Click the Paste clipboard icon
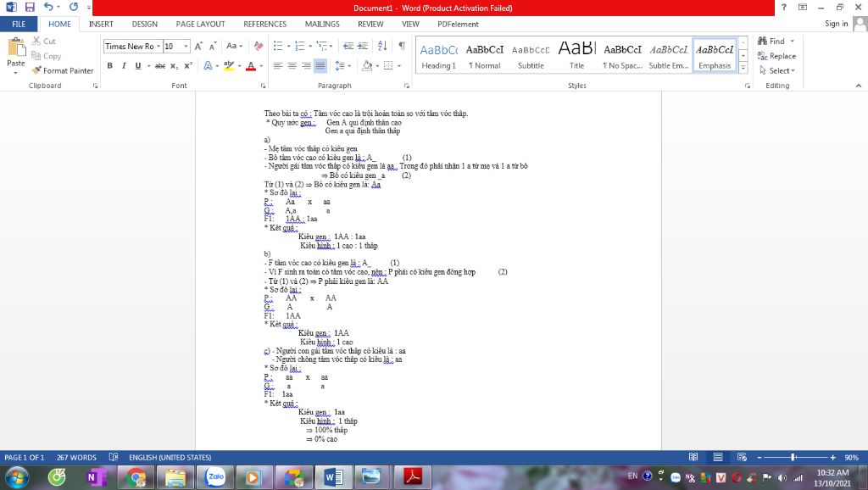The height and width of the screenshot is (490, 868). (16, 47)
